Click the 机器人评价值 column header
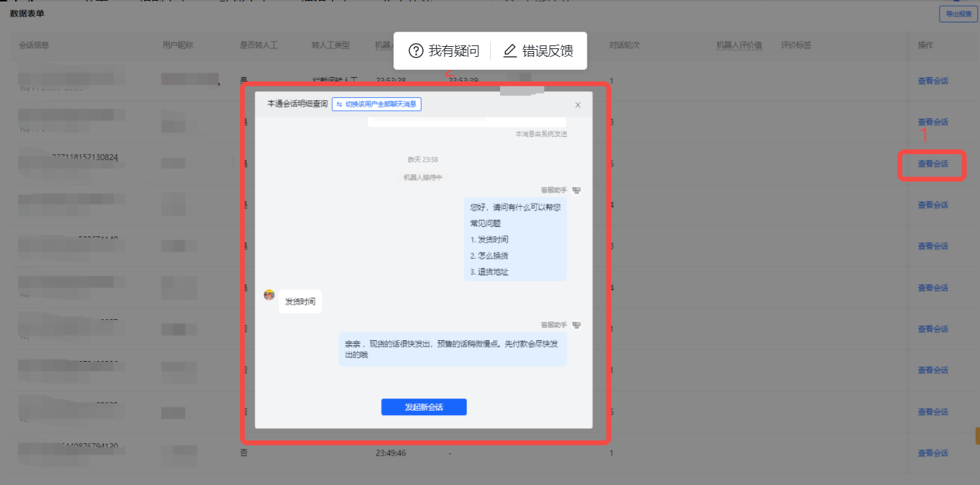The height and width of the screenshot is (485, 980). coord(739,45)
